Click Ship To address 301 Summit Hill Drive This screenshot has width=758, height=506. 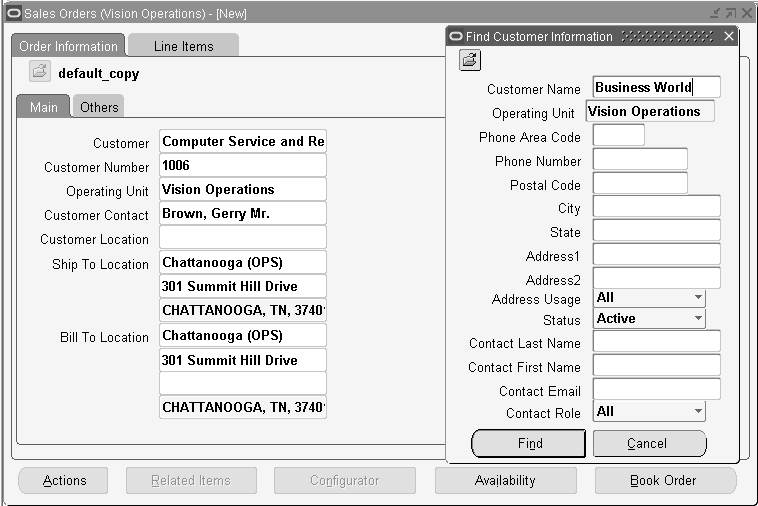click(243, 286)
